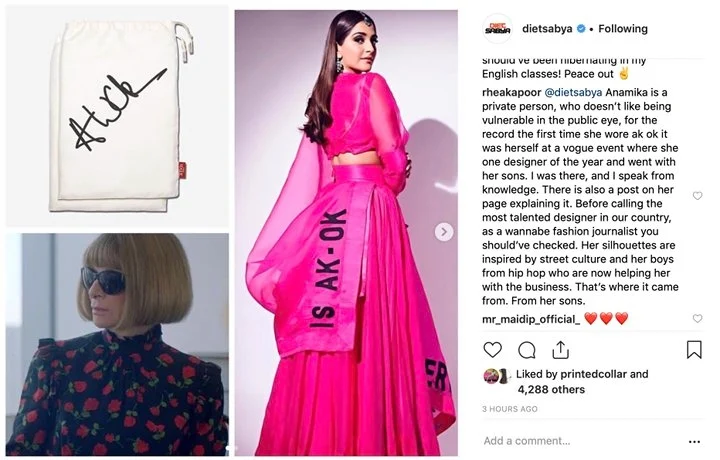Focus the Add a comment field
720x460 pixels.
pyautogui.click(x=583, y=441)
